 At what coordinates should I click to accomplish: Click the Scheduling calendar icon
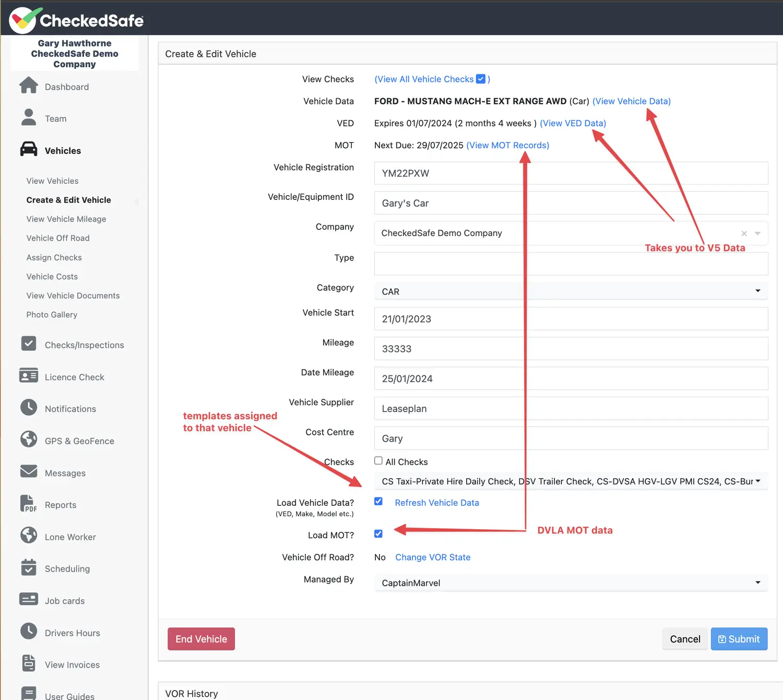[x=29, y=567]
